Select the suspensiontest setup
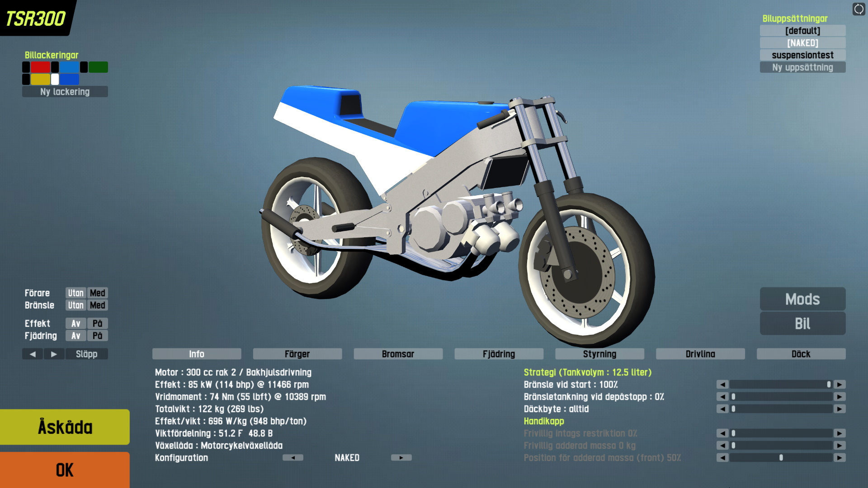The image size is (868, 488). pyautogui.click(x=802, y=55)
